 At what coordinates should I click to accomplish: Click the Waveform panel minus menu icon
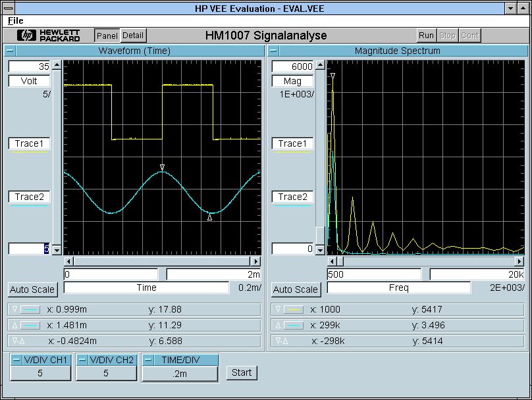click(x=11, y=51)
